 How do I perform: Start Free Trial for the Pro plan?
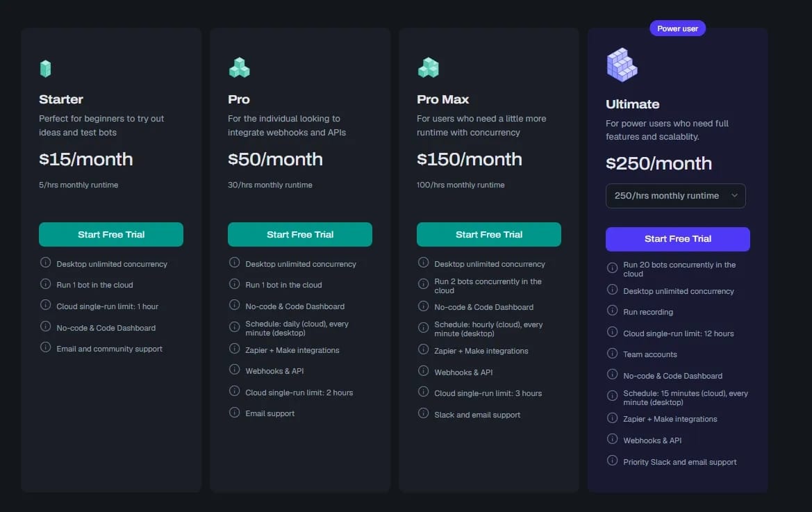pyautogui.click(x=300, y=235)
